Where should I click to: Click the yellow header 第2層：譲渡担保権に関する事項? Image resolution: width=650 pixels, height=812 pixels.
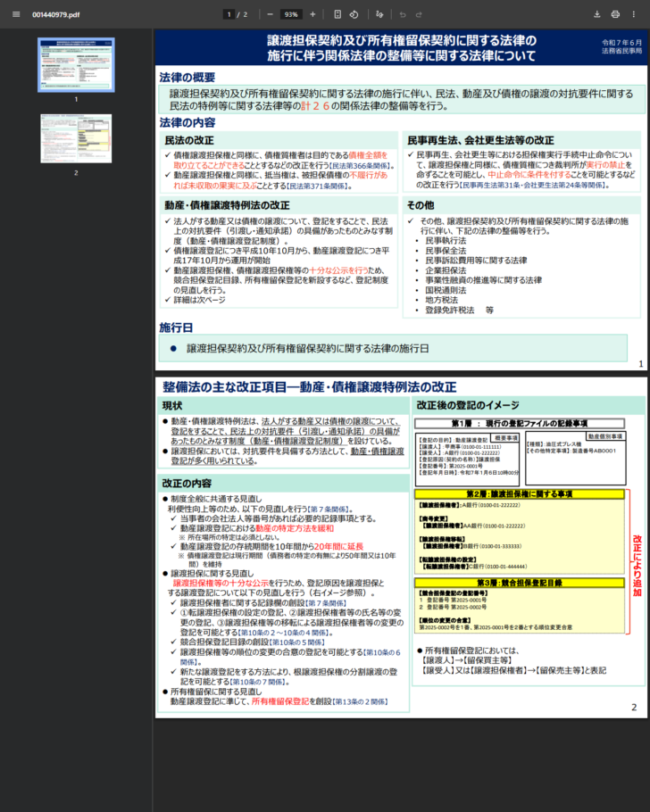[x=520, y=494]
